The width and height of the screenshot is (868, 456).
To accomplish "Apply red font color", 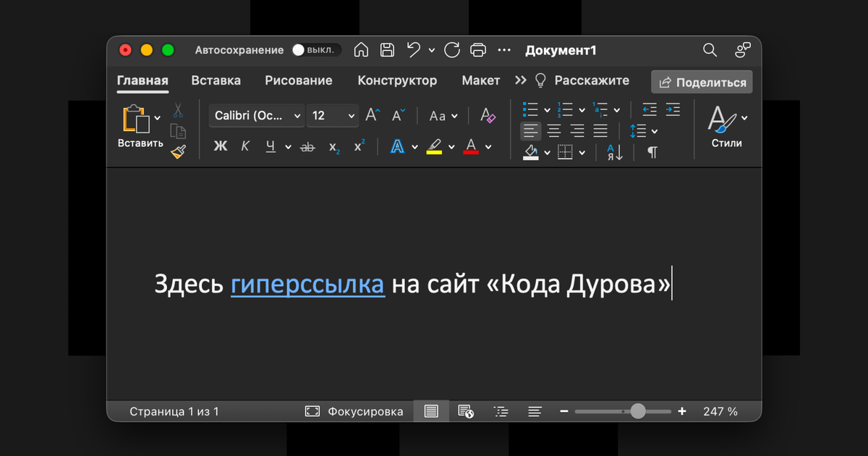I will click(471, 147).
